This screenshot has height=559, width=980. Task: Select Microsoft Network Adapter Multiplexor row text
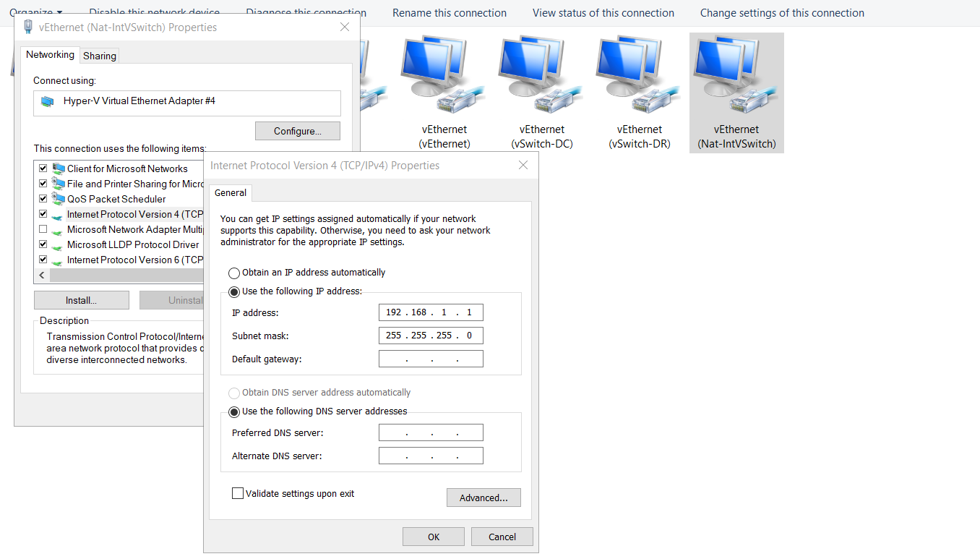(135, 229)
